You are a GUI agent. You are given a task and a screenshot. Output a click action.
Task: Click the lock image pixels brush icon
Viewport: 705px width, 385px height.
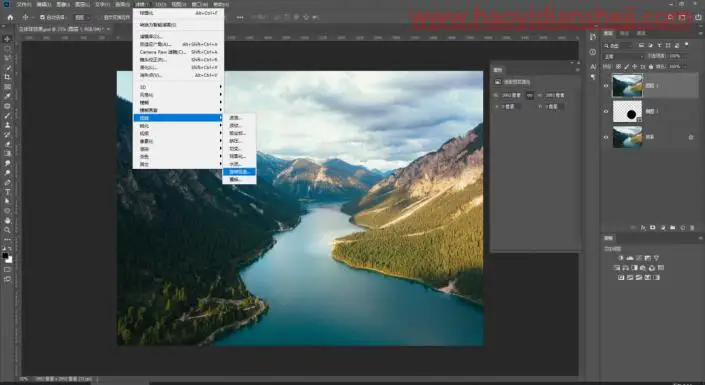click(627, 67)
